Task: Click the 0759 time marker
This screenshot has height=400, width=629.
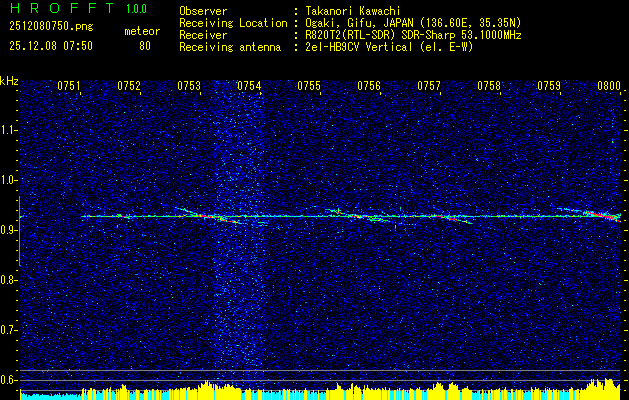Action: [549, 85]
